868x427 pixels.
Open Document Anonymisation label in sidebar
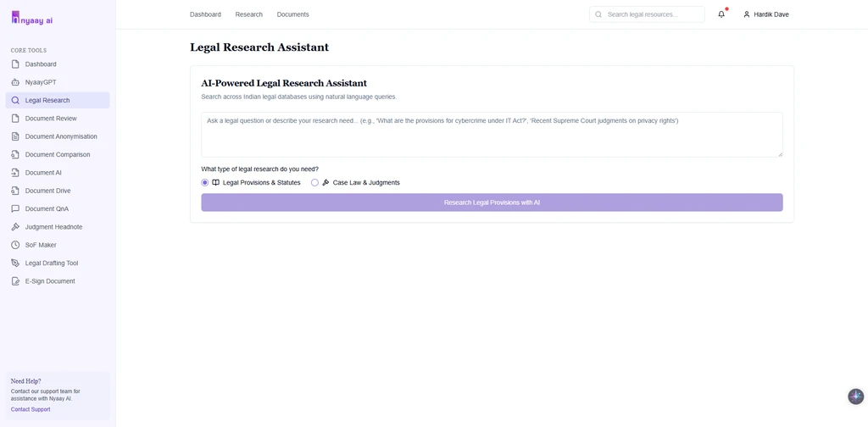(x=61, y=136)
